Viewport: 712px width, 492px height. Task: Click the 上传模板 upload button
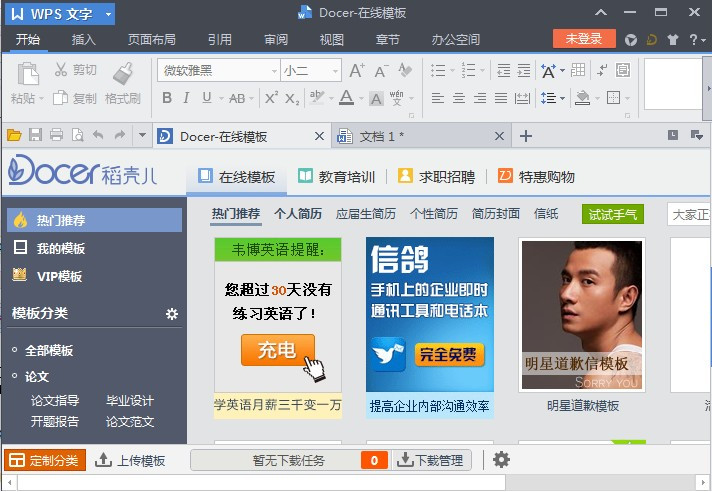click(x=130, y=460)
